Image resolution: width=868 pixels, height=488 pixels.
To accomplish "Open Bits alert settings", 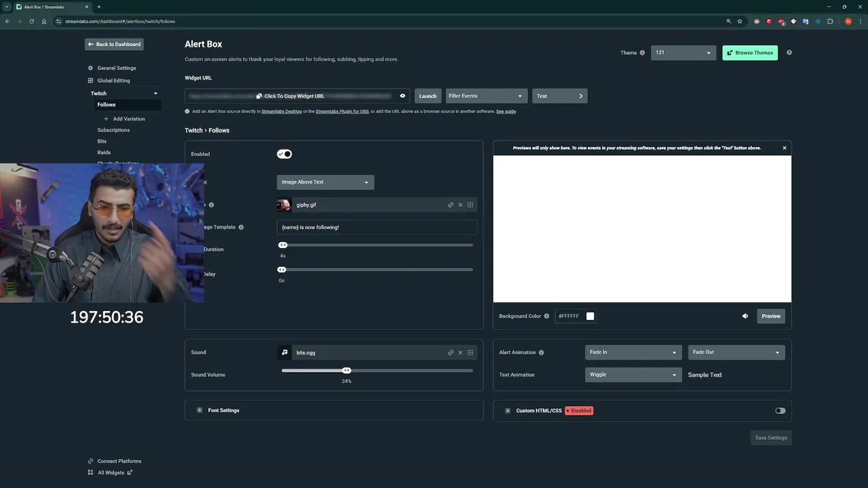I will (102, 141).
